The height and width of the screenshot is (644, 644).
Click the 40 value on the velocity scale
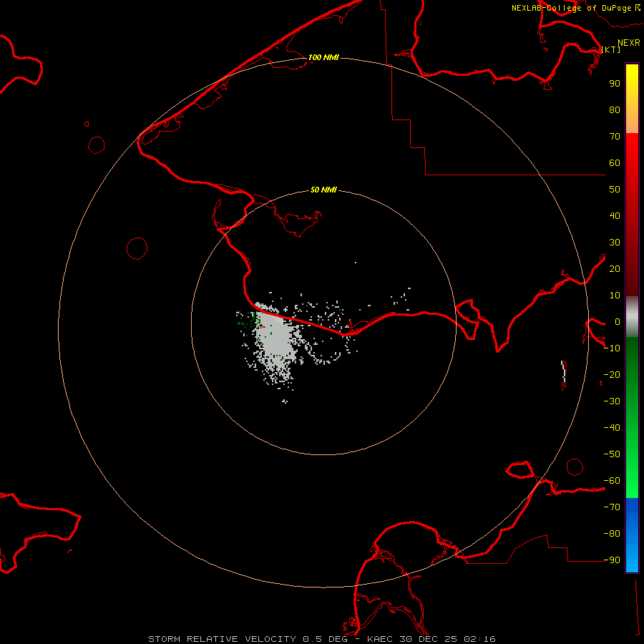click(x=615, y=215)
